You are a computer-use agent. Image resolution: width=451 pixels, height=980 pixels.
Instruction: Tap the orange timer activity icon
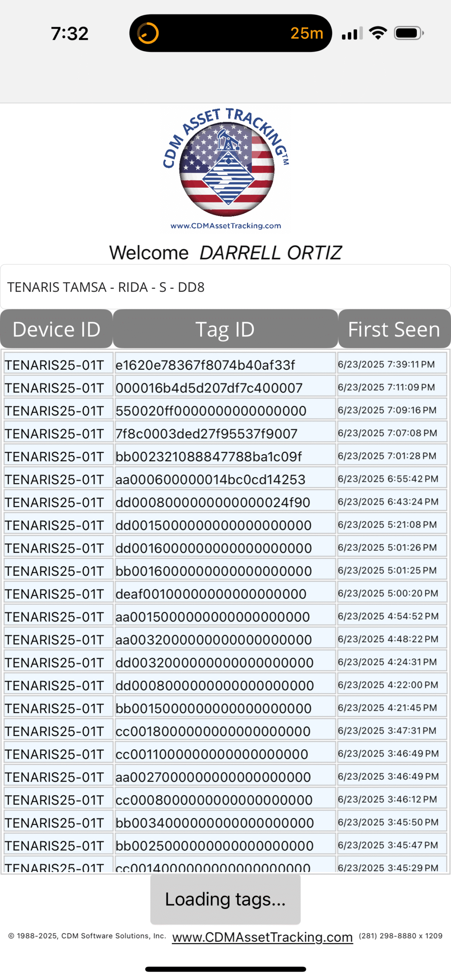[x=148, y=33]
